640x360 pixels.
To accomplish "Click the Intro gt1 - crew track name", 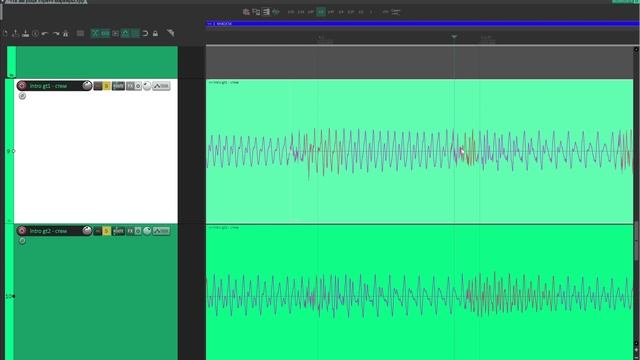I will pyautogui.click(x=48, y=86).
